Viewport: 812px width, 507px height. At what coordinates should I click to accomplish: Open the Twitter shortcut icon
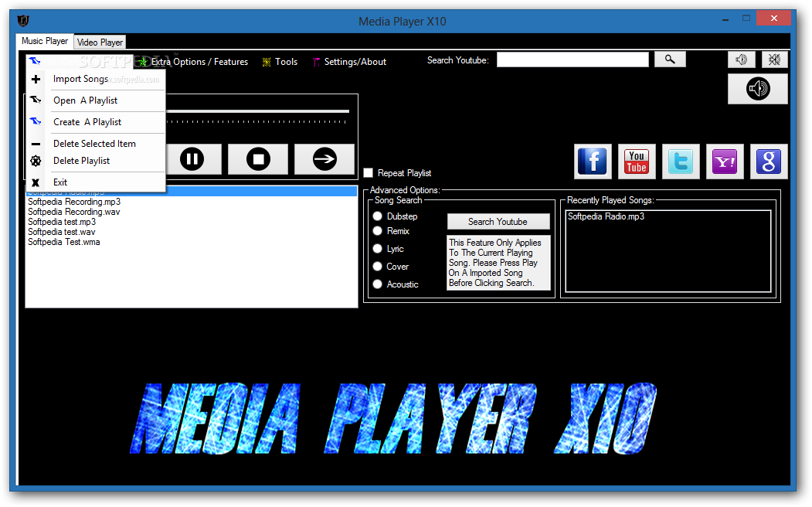pyautogui.click(x=681, y=162)
